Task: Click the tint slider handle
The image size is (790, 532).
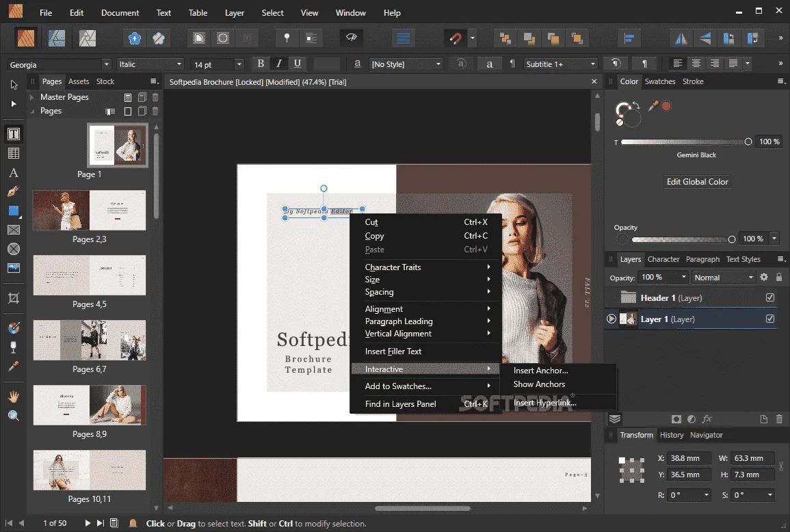Action: pos(748,142)
